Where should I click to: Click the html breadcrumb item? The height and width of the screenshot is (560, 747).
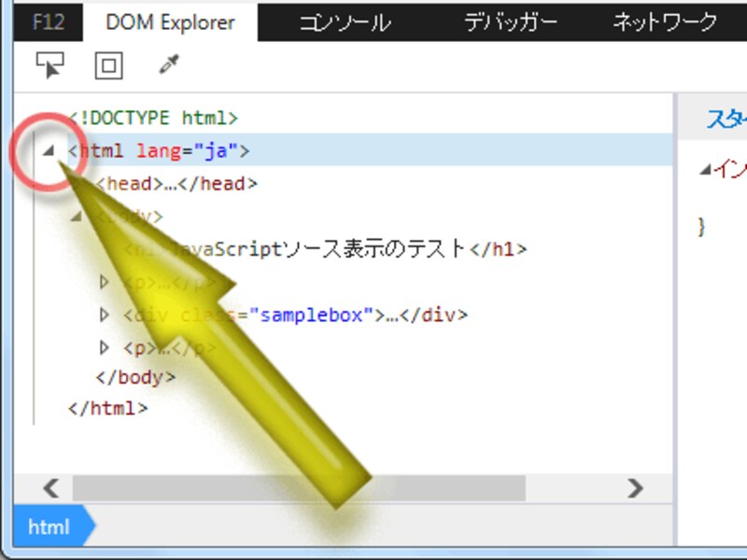54,526
